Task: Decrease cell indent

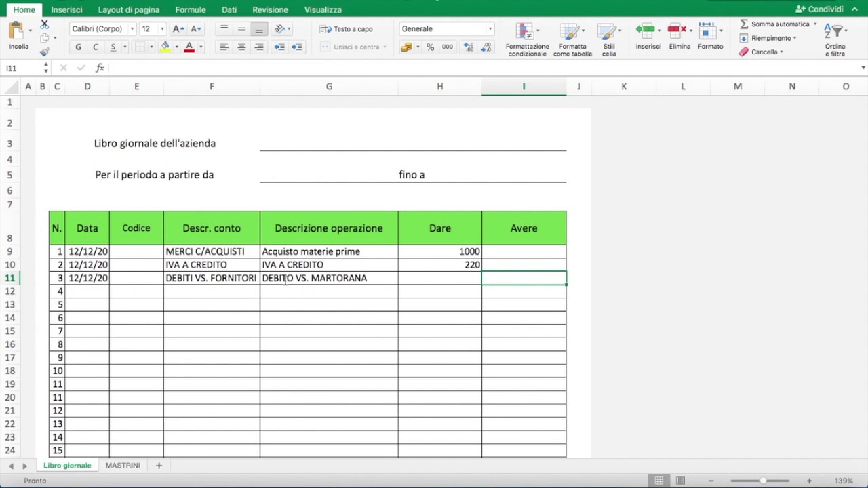Action: tap(279, 47)
